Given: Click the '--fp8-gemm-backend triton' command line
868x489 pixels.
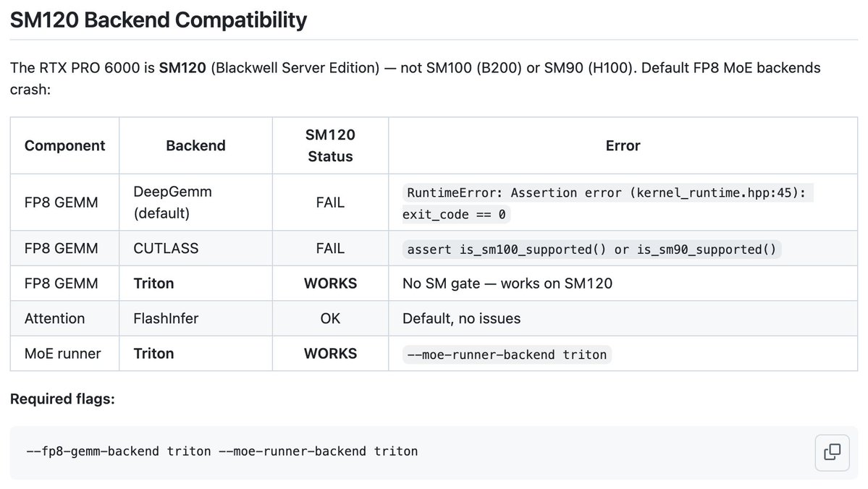Looking at the screenshot, I should coord(222,451).
